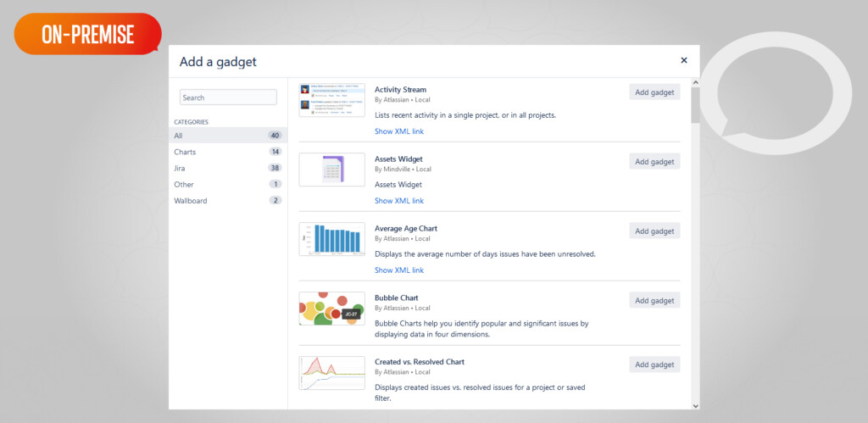Click the Average Age Chart thumbnail
Viewport: 868px width, 423px height.
click(331, 239)
